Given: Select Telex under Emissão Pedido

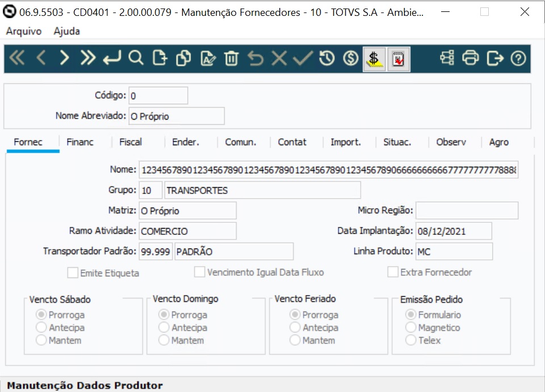Looking at the screenshot, I should coord(410,340).
